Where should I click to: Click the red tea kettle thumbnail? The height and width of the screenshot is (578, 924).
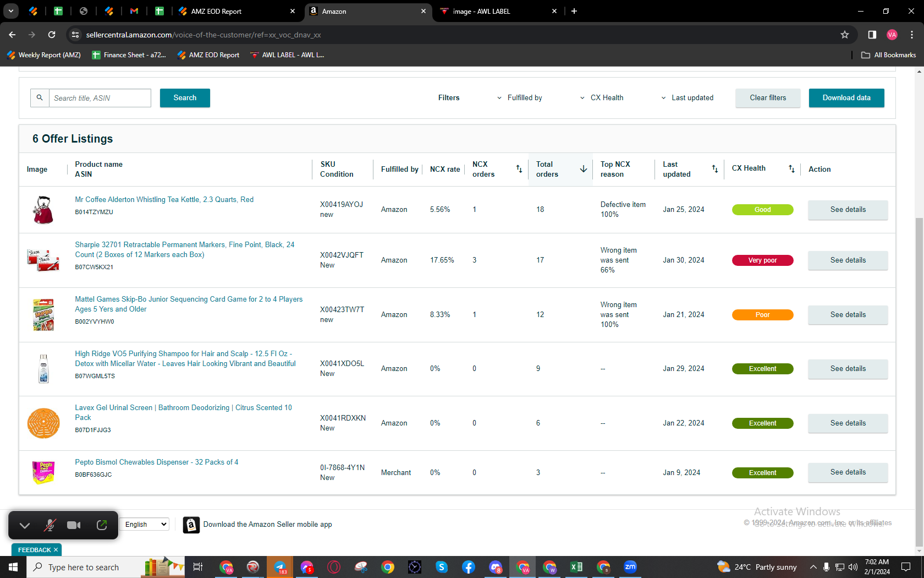(43, 210)
